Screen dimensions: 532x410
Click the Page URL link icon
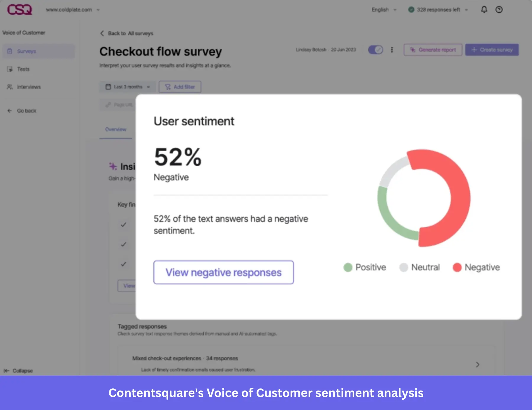(108, 105)
